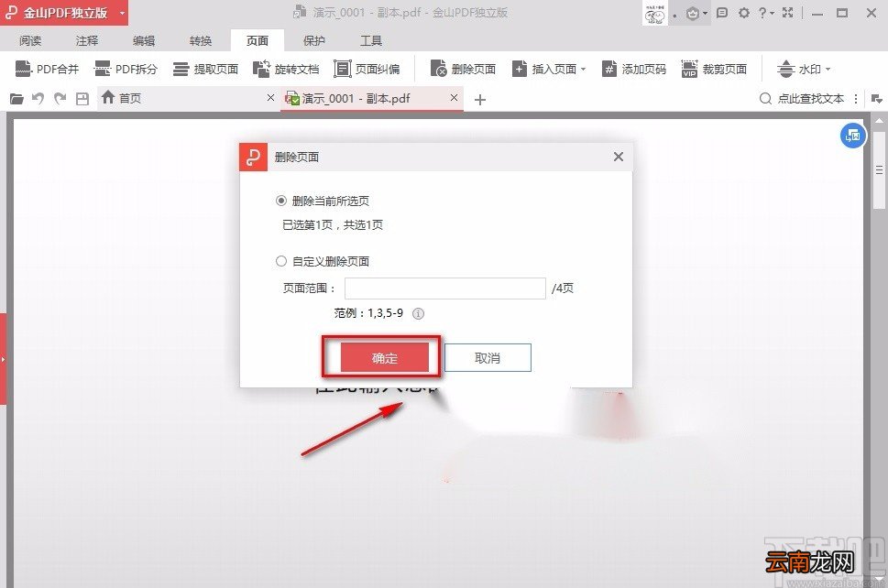Screen dimensions: 888x588
Task: Open file with the folder icon
Action: point(16,99)
